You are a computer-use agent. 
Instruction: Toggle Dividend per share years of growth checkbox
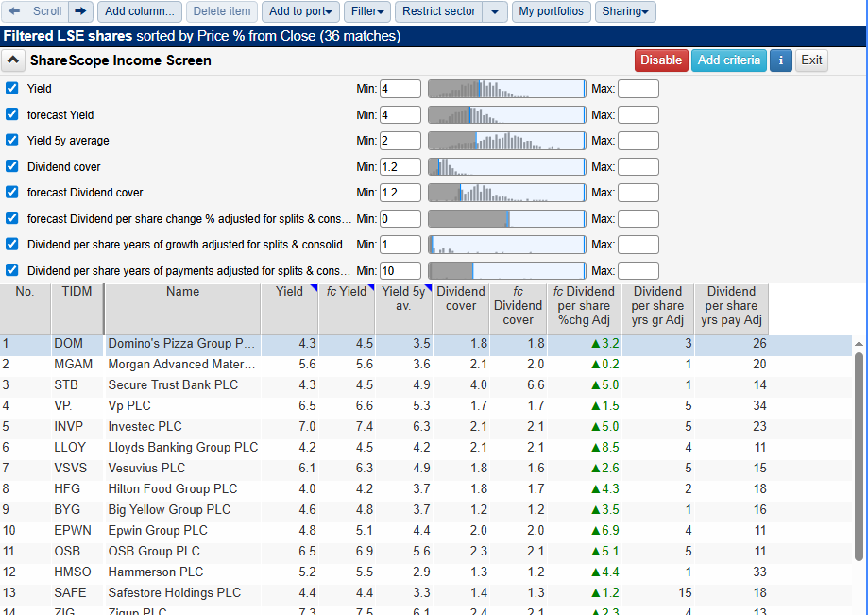11,244
